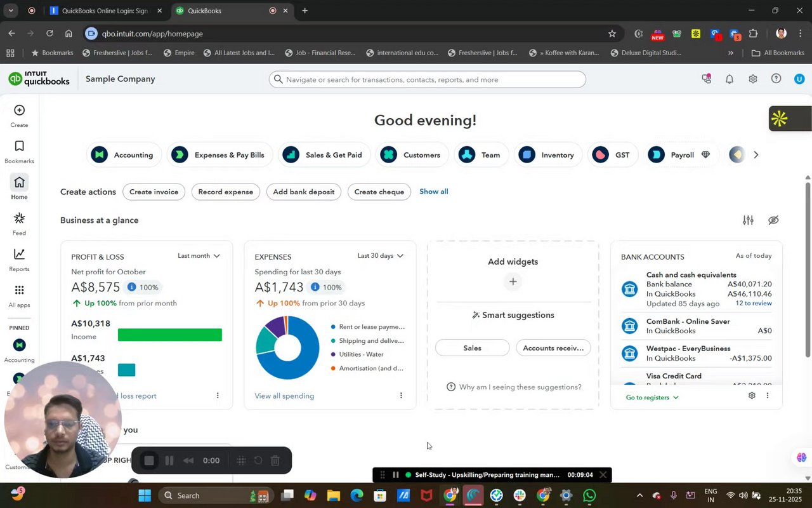This screenshot has height=508, width=812.
Task: Open Expenses & Pay Bills shortcut
Action: [219, 155]
